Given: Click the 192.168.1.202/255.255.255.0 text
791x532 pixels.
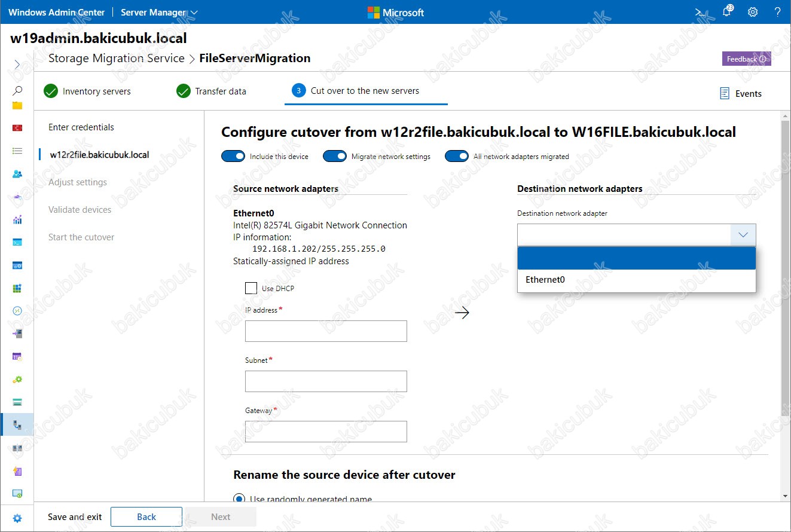Looking at the screenshot, I should 319,249.
